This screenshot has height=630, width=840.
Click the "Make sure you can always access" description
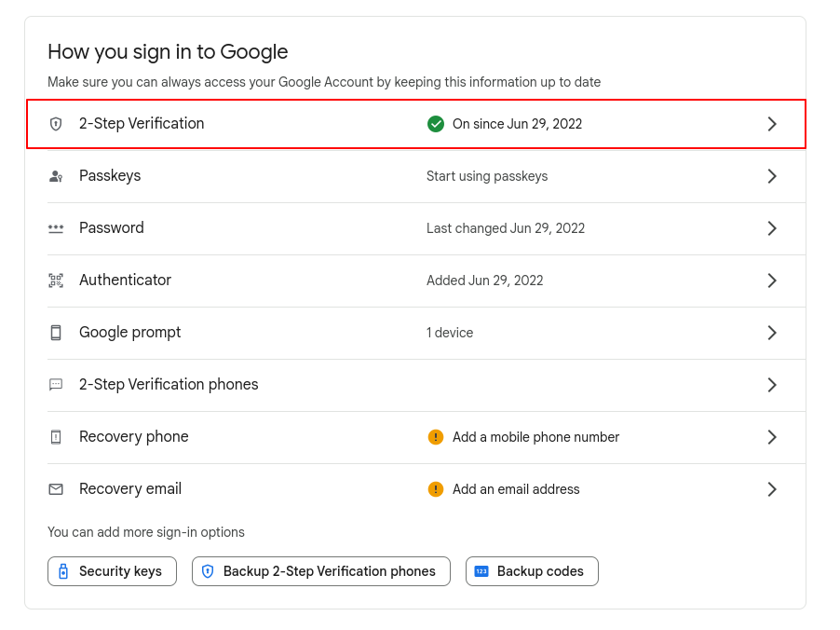(x=324, y=82)
